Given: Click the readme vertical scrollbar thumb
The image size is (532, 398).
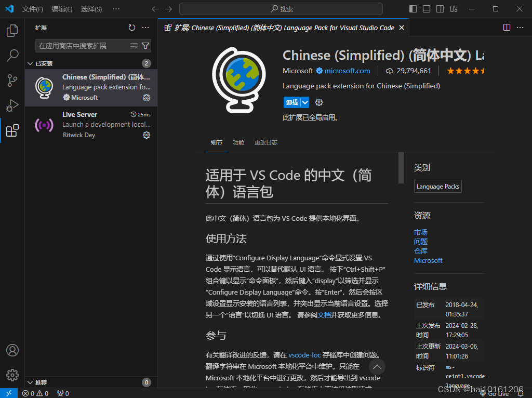Looking at the screenshot, I should (x=401, y=168).
